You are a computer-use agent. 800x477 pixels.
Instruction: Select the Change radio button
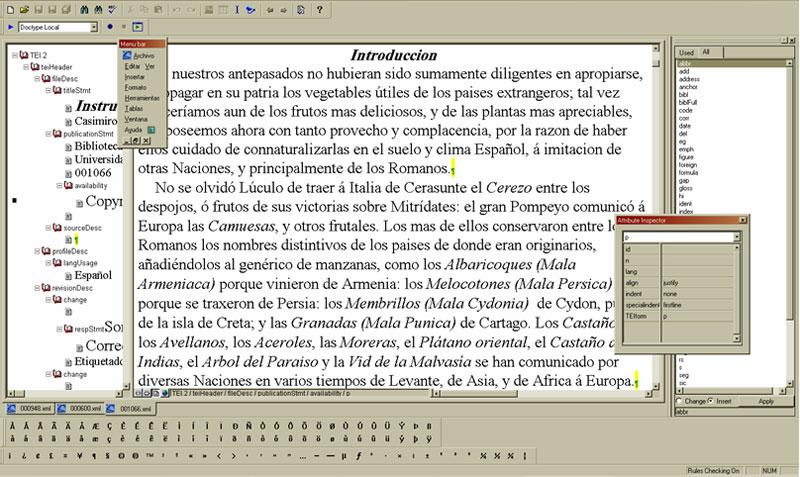click(677, 401)
